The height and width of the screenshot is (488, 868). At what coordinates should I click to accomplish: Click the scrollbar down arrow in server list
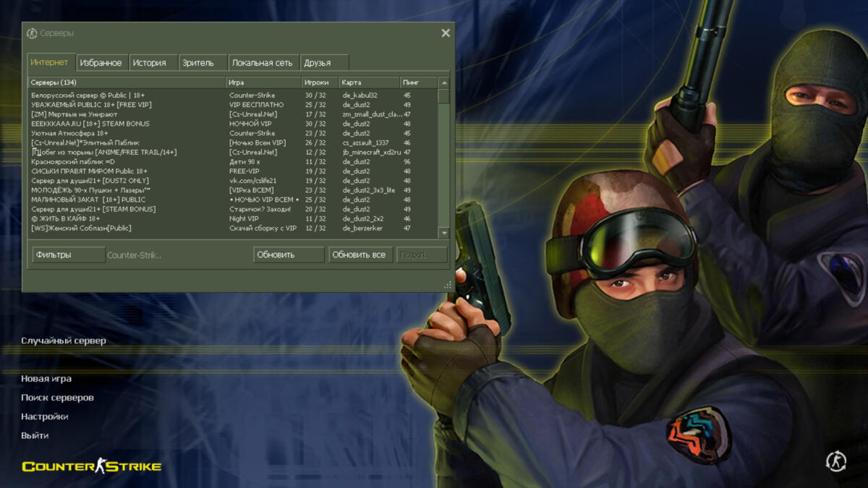443,233
